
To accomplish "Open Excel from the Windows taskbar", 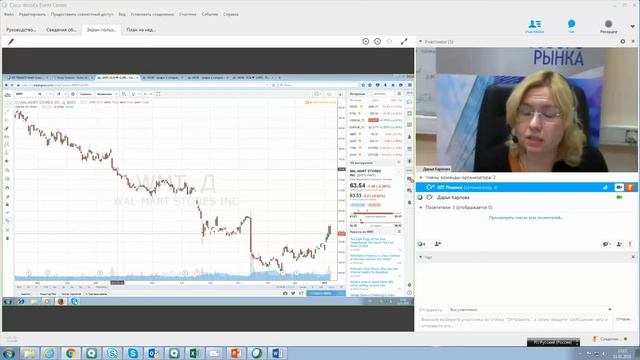I will 194,353.
